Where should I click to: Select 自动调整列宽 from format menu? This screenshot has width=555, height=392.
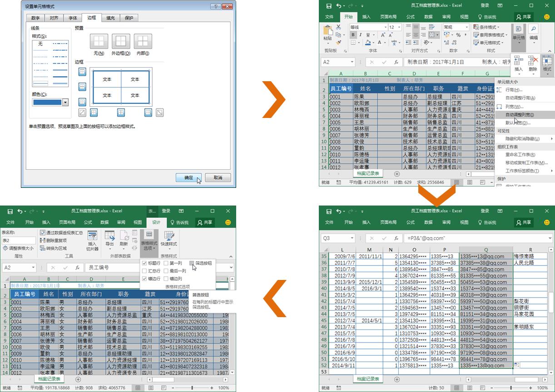(520, 115)
